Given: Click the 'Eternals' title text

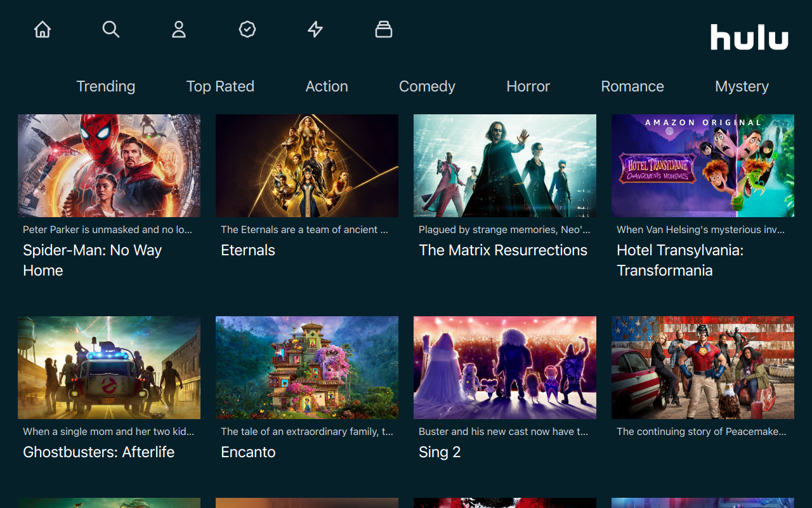Looking at the screenshot, I should click(x=248, y=250).
